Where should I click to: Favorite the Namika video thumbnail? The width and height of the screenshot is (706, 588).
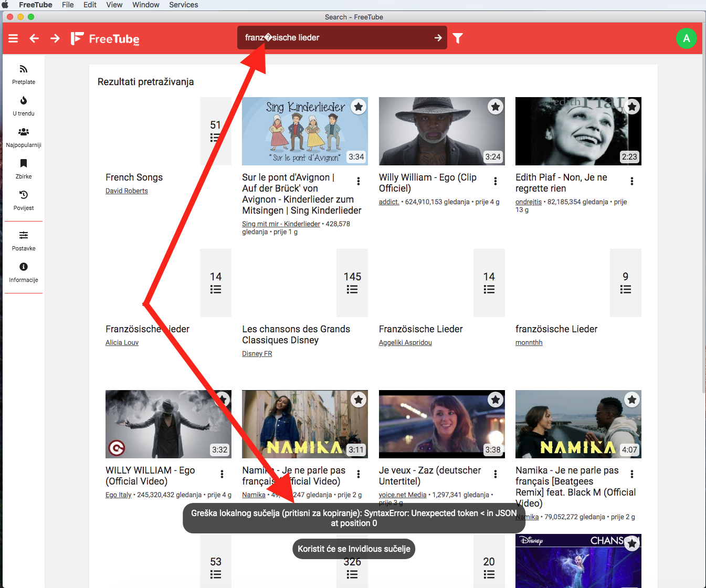[x=359, y=400]
